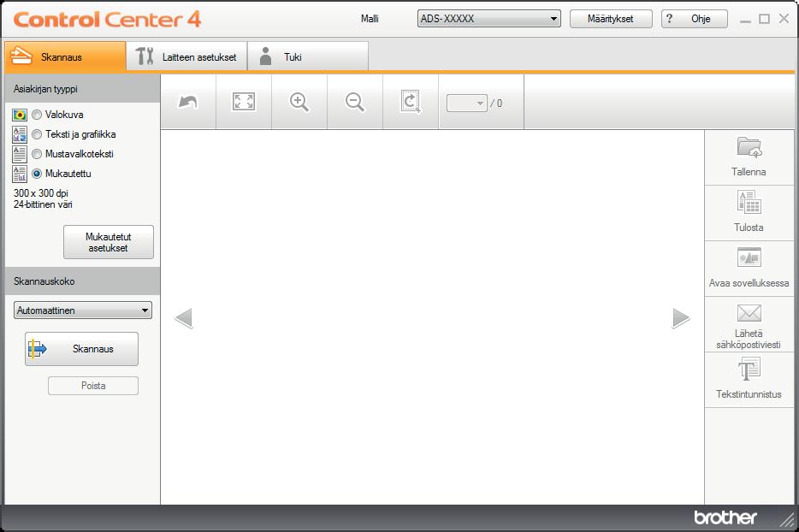Select the Teksti ja grafiikka radio button
The height and width of the screenshot is (532, 799).
(37, 134)
